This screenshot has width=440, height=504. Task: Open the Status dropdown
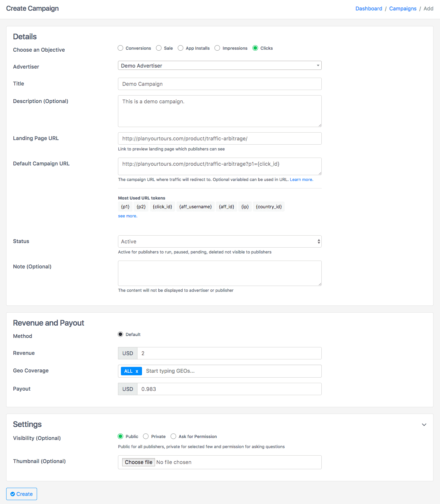point(220,241)
